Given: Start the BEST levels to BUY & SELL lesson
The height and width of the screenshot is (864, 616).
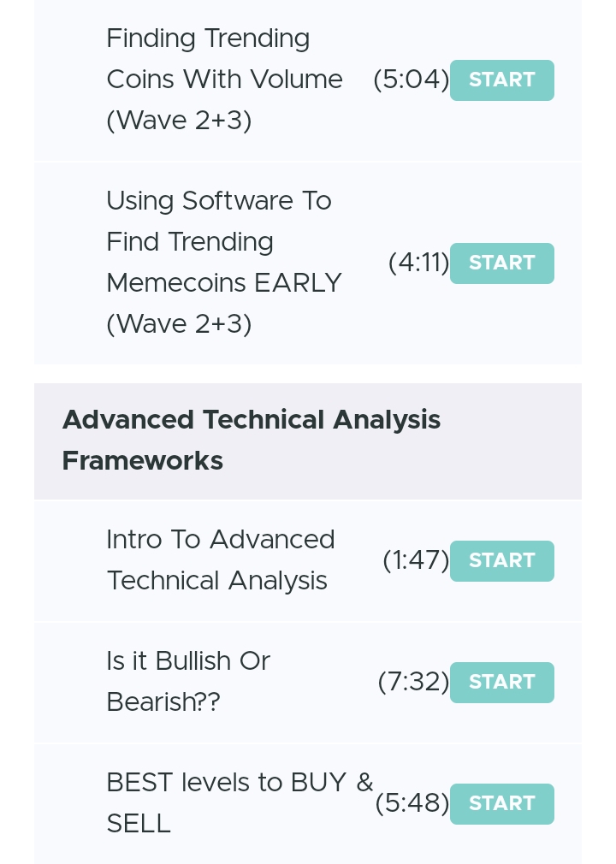Looking at the screenshot, I should pyautogui.click(x=502, y=804).
